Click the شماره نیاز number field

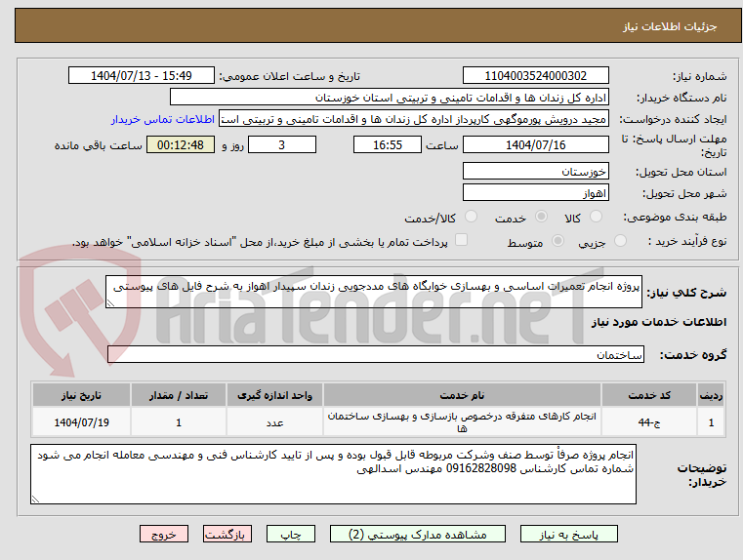(535, 76)
